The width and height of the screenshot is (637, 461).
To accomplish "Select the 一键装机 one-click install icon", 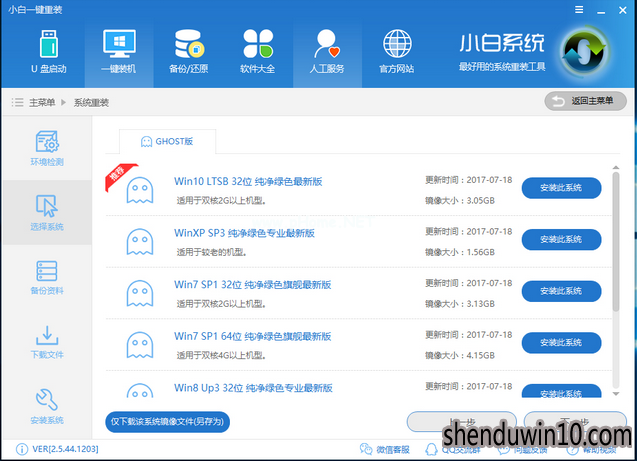I will [119, 52].
